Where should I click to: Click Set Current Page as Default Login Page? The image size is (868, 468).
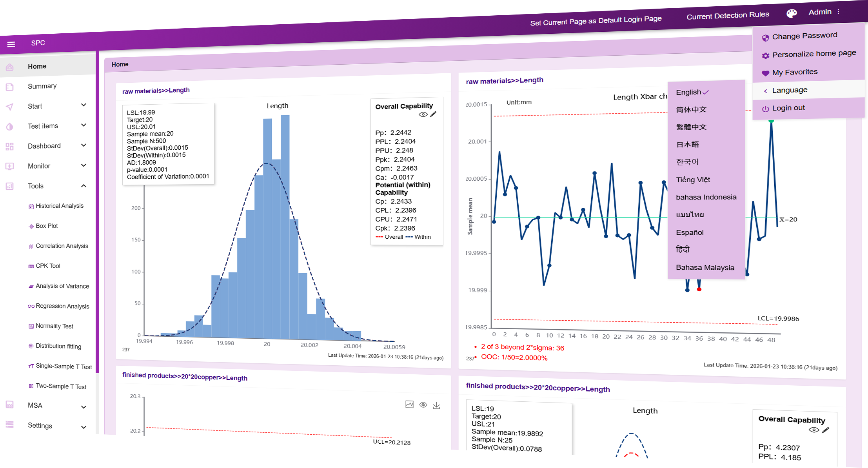tap(596, 19)
